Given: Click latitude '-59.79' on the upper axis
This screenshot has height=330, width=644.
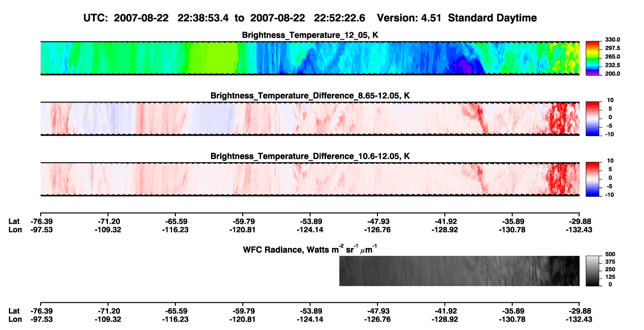Looking at the screenshot, I should pyautogui.click(x=243, y=221).
